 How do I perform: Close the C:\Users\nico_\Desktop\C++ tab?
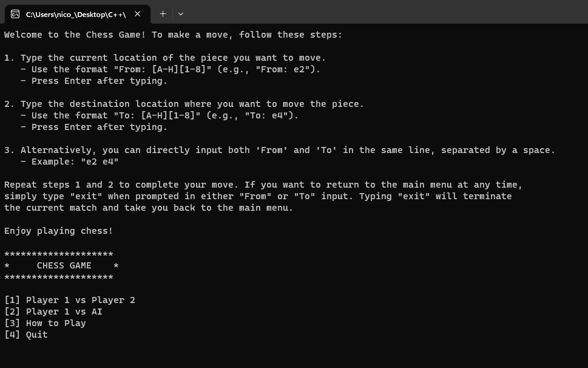coord(138,14)
